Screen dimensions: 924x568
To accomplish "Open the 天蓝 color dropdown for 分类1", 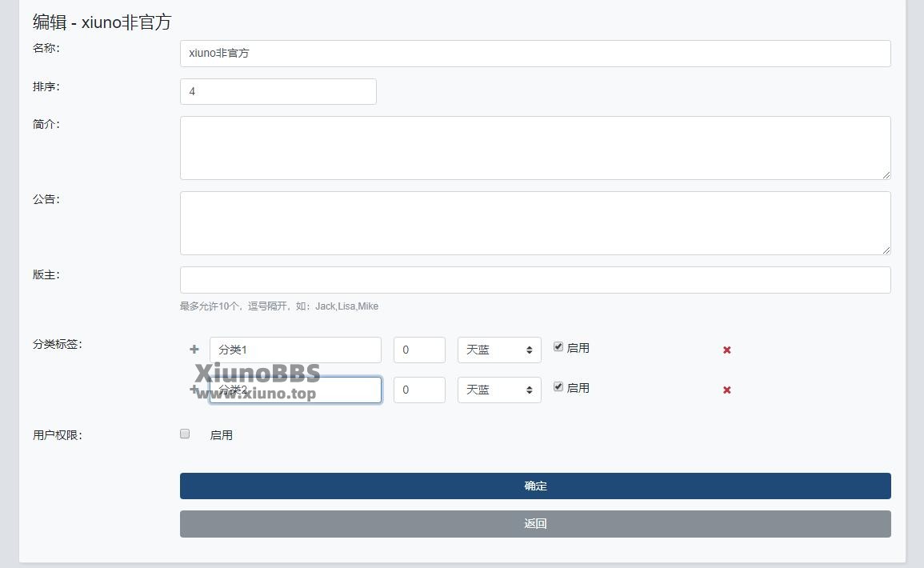I will [499, 350].
